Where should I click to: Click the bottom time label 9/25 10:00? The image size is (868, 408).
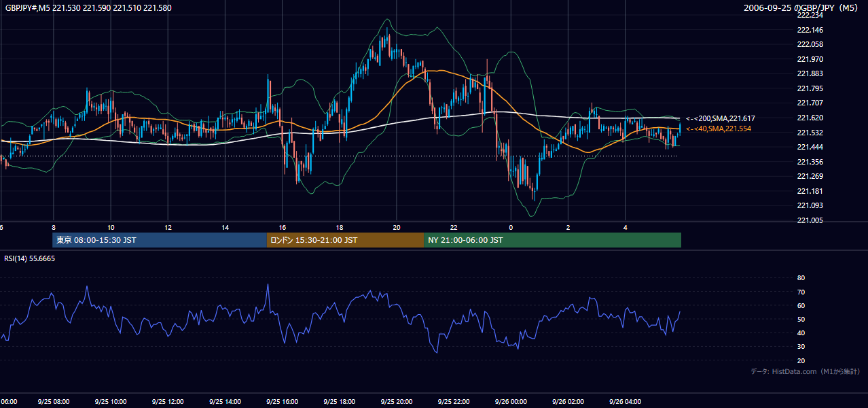(x=111, y=402)
